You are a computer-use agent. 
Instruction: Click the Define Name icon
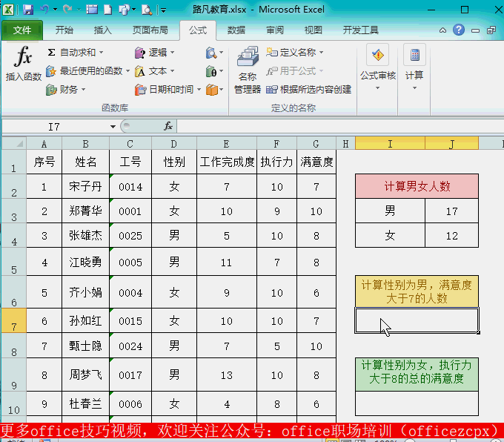[272, 52]
